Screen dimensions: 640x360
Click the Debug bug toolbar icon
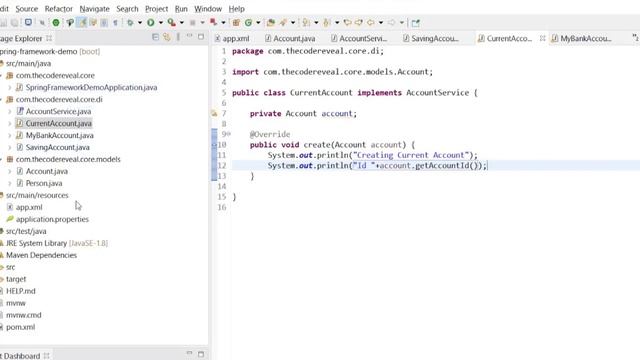(x=130, y=22)
